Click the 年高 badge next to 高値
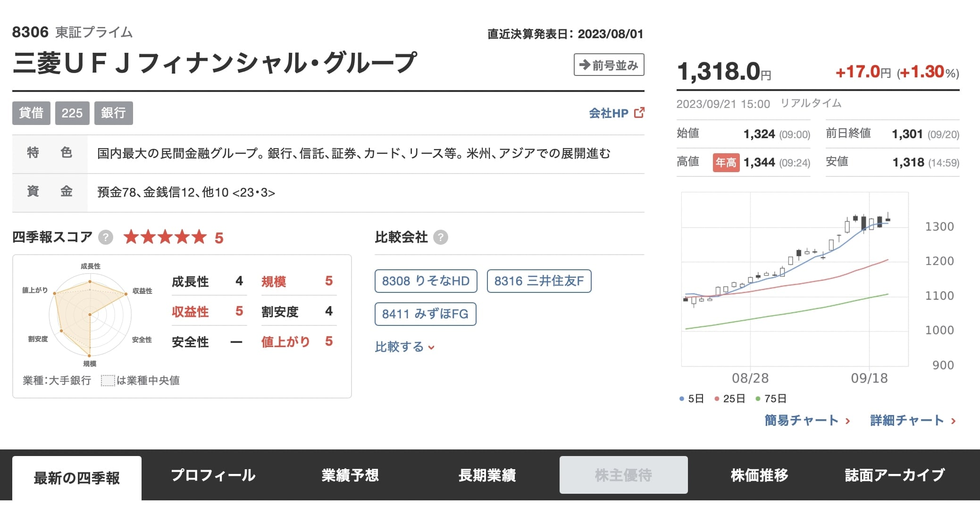Image resolution: width=980 pixels, height=523 pixels. (x=726, y=163)
